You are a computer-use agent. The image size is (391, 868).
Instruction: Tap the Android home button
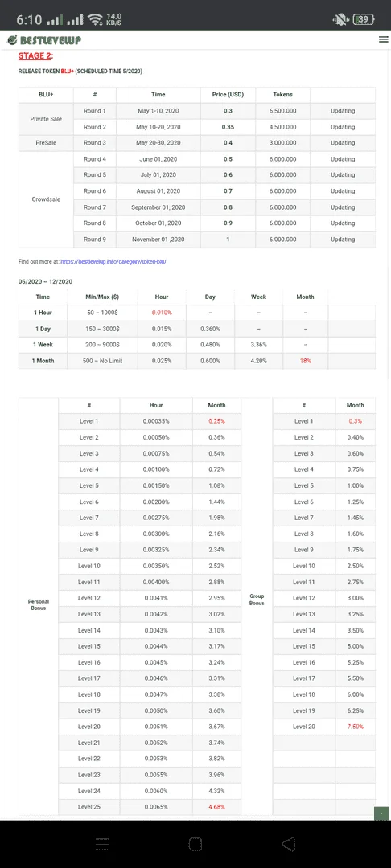coord(195,844)
